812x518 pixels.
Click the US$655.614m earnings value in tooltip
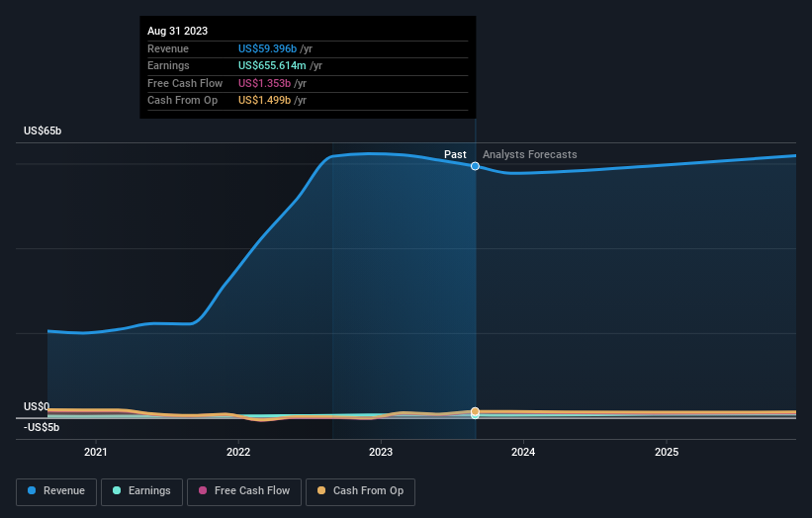[x=272, y=65]
